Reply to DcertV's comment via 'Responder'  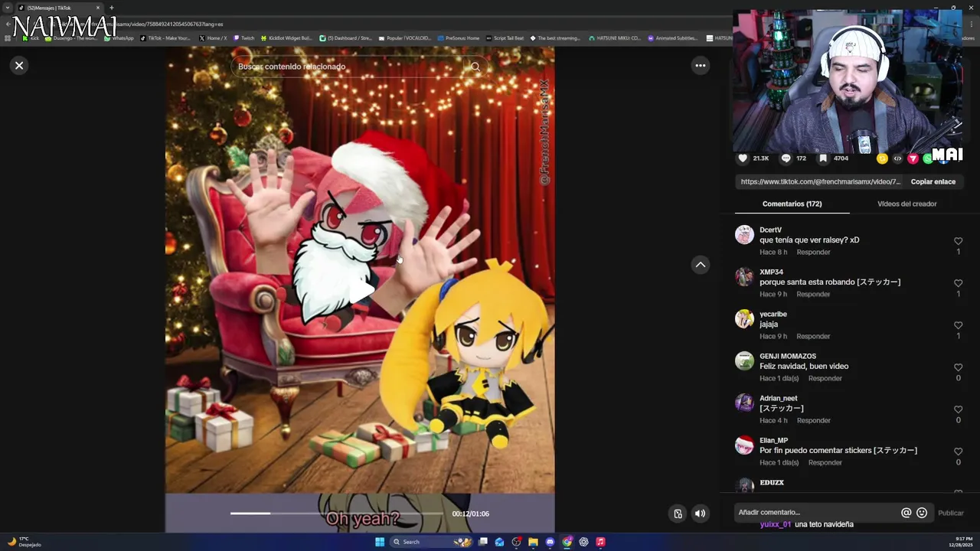813,252
